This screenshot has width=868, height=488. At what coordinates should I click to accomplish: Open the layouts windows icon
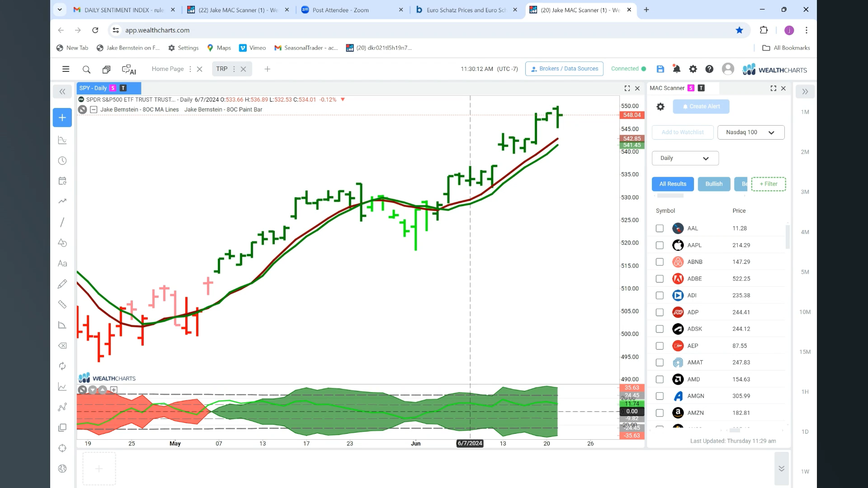tap(106, 69)
